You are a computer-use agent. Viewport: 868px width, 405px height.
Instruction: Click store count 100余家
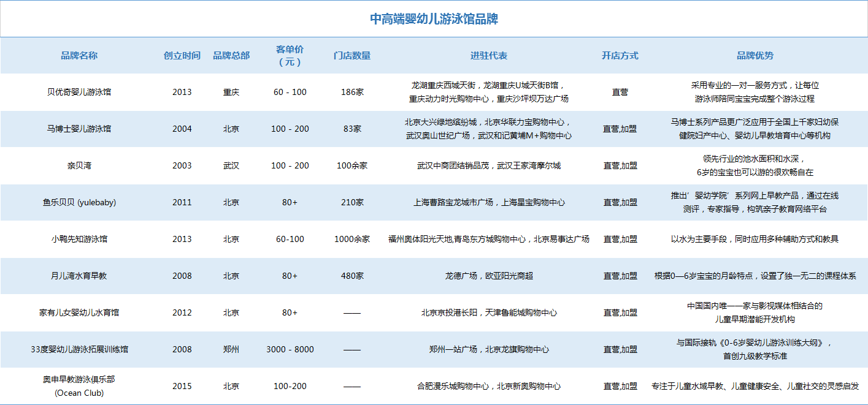[x=352, y=166]
